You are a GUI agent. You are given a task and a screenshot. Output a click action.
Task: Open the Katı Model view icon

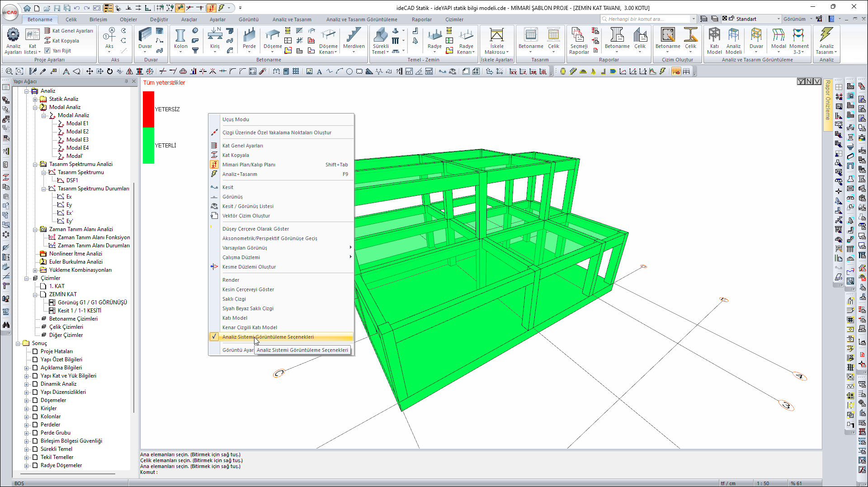[714, 35]
